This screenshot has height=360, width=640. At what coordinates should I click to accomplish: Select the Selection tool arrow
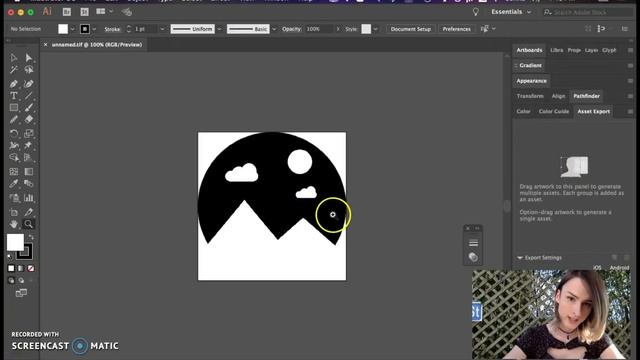[13, 58]
